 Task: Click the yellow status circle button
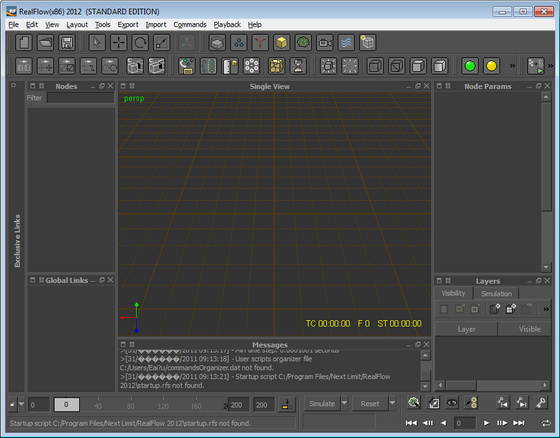point(491,66)
